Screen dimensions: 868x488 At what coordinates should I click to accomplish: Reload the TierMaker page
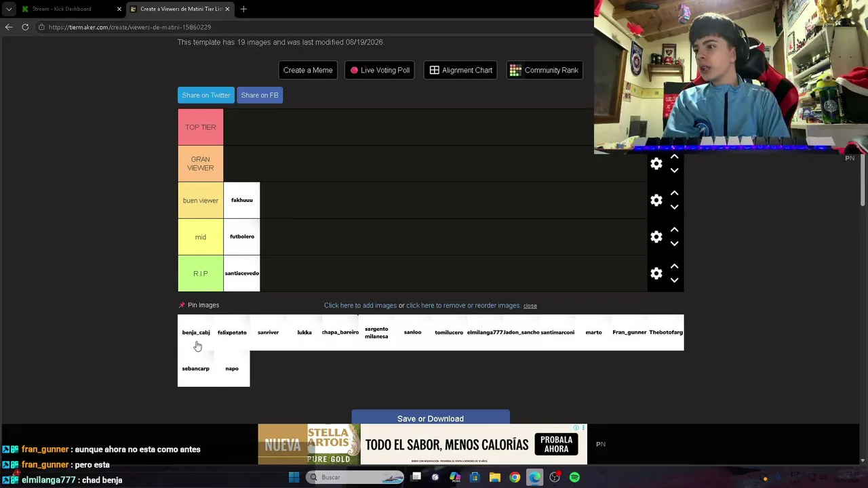coord(25,27)
